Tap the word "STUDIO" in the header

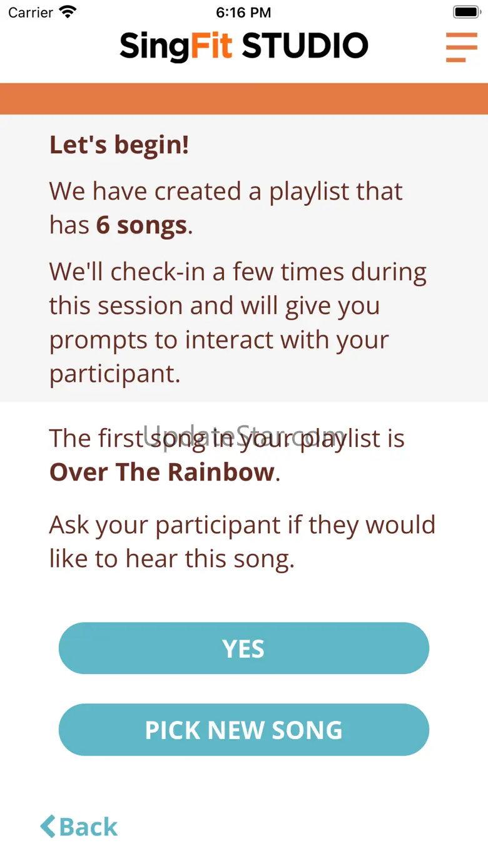point(305,46)
